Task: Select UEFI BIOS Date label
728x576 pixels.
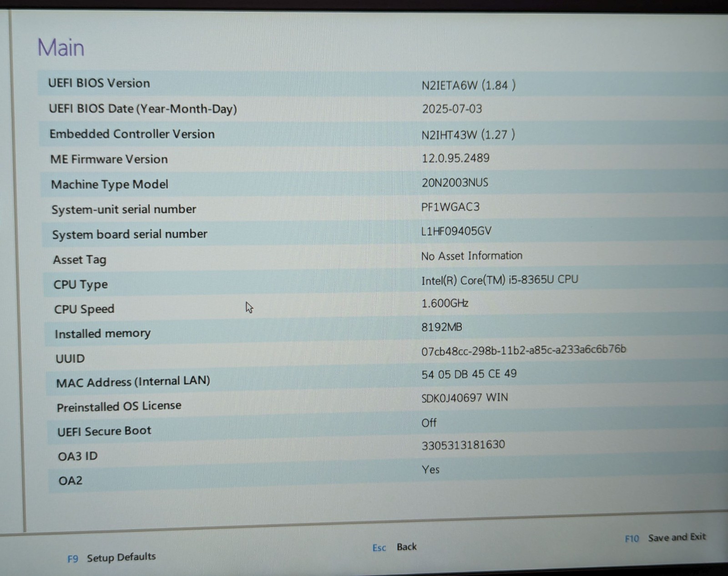Action: coord(143,109)
